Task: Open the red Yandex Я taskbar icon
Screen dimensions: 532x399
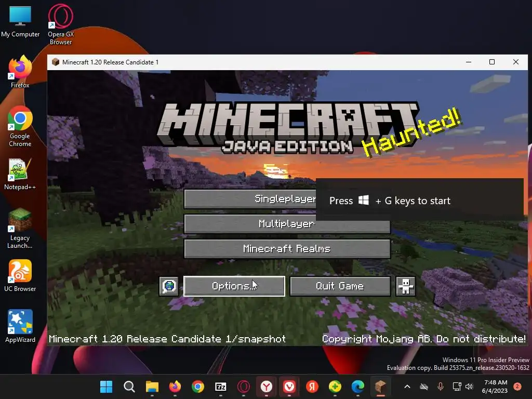Action: click(x=312, y=387)
